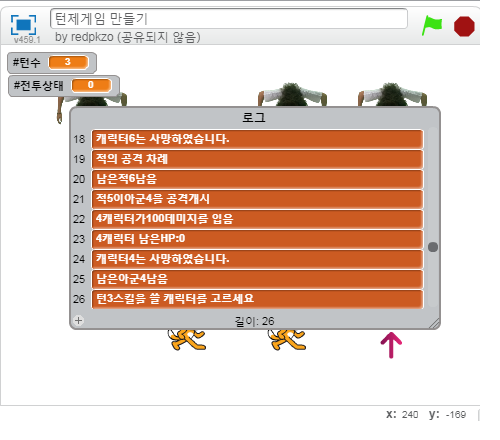Click the middle orange cat sprite below the list
500x440 pixels.
[287, 339]
